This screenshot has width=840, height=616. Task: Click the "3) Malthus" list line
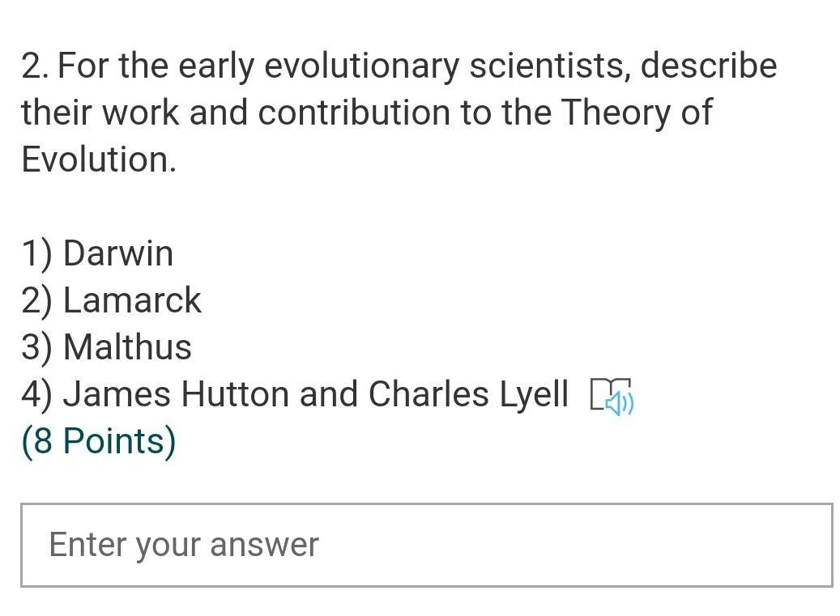tap(106, 347)
